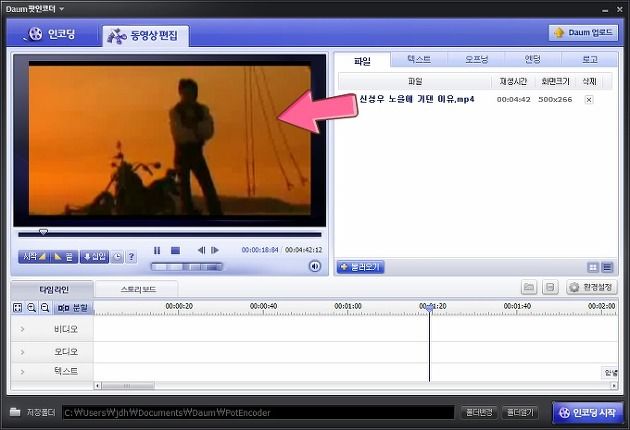Switch to the 타임라인 tab
630x430 pixels.
53,289
